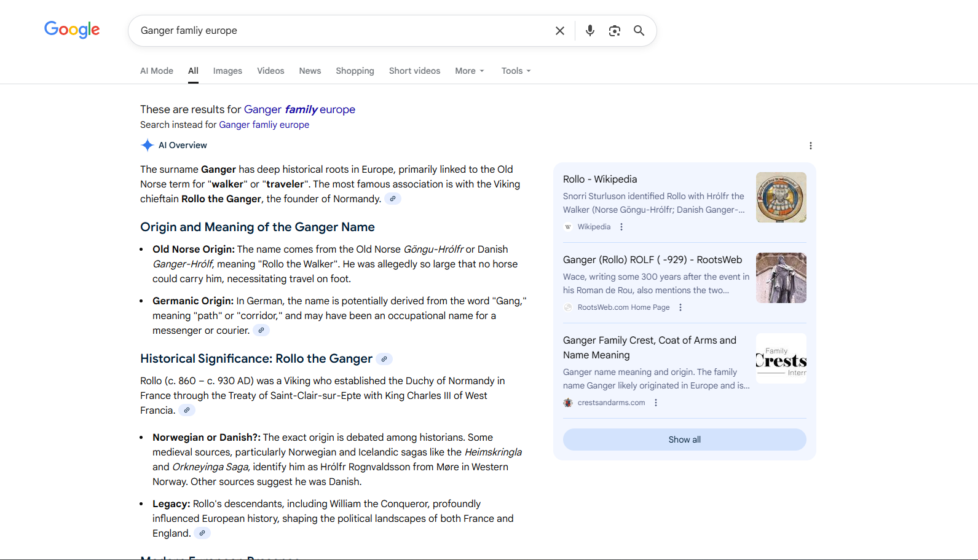Viewport: 978px width, 560px height.
Task: Switch to Videos tab
Action: [270, 71]
